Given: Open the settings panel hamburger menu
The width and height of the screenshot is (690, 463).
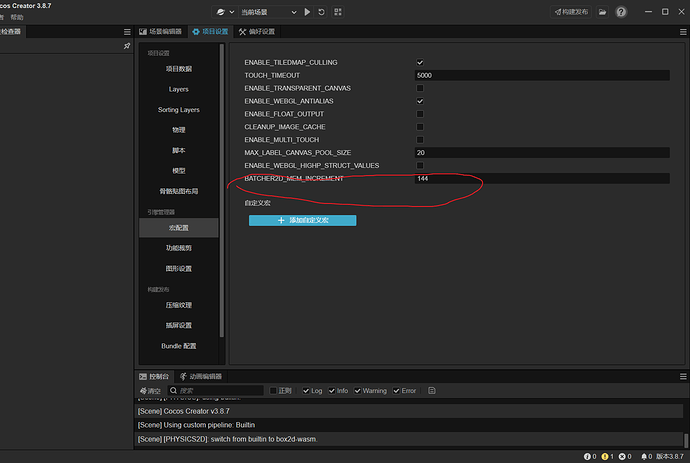Looking at the screenshot, I should coord(683,32).
